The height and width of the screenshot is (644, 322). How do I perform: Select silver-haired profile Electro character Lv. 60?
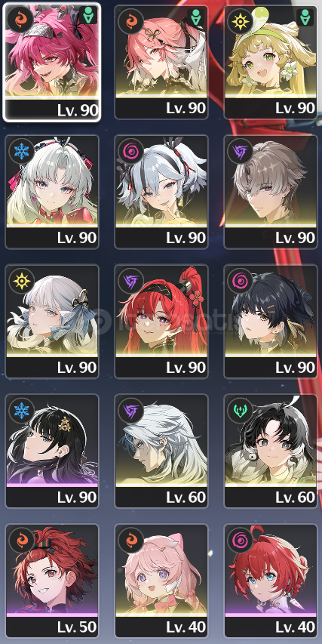tap(161, 451)
